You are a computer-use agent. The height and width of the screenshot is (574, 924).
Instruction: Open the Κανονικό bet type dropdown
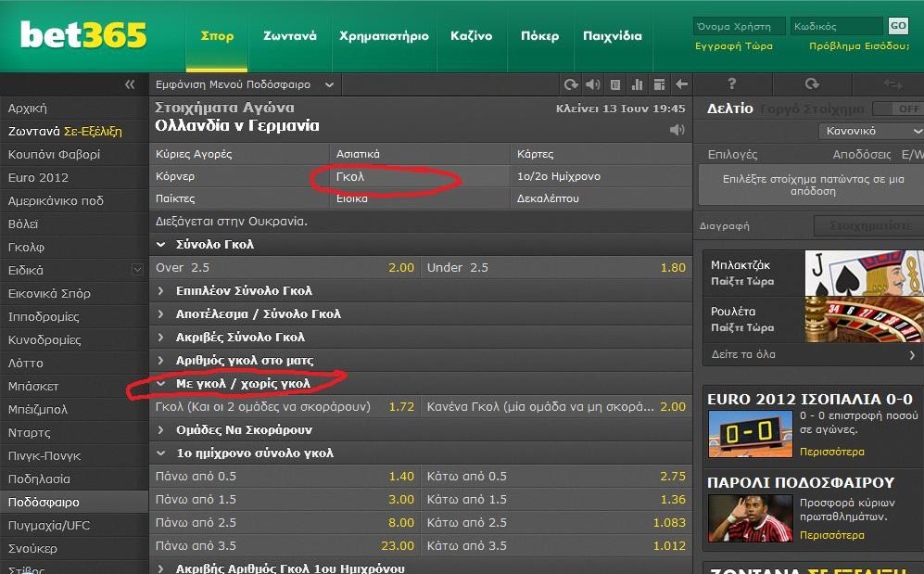(x=871, y=131)
